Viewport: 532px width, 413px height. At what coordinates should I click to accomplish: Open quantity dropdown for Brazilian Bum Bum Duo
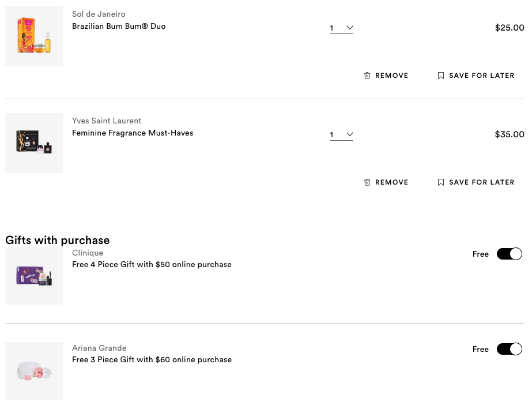[342, 28]
